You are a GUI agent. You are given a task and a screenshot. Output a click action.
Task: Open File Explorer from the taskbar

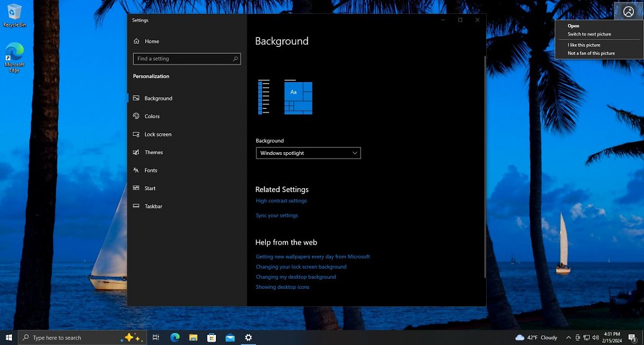tap(193, 337)
